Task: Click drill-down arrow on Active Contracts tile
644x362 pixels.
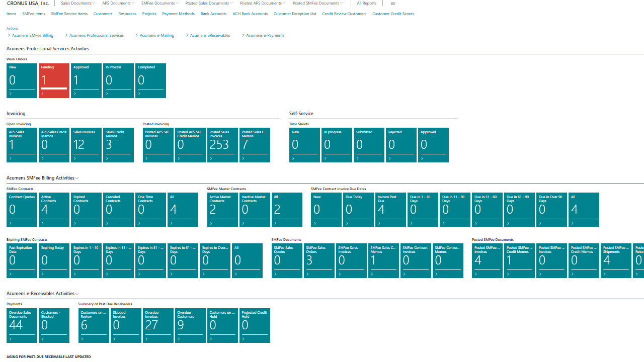Action: click(43, 222)
